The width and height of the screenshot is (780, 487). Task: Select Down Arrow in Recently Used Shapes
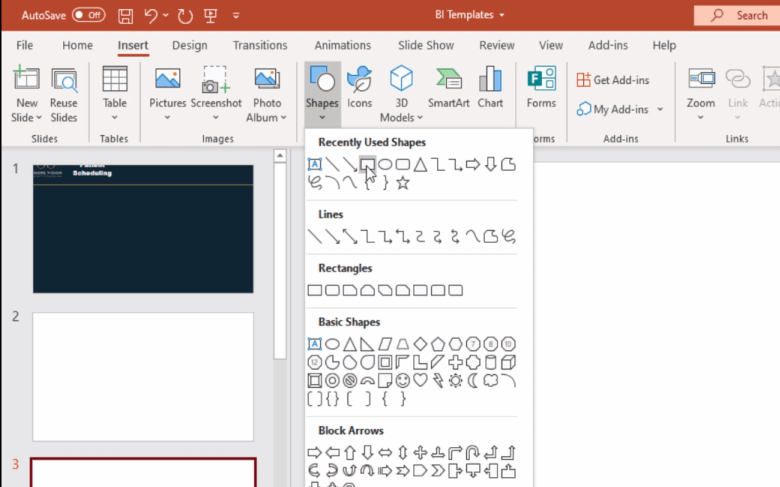[490, 164]
